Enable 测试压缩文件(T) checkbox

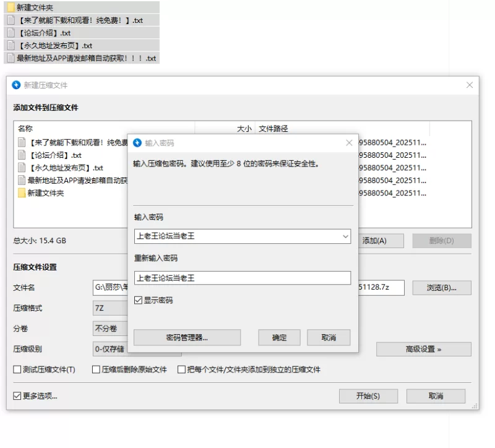click(x=17, y=369)
